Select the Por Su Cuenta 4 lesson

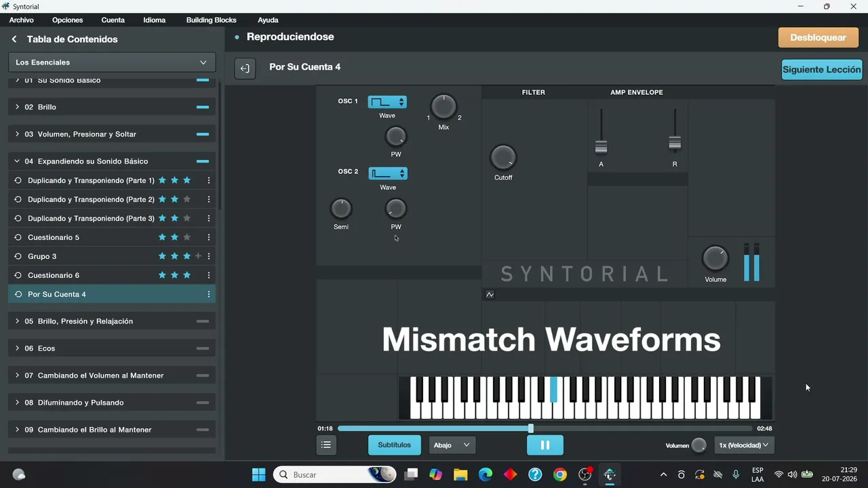[112, 294]
